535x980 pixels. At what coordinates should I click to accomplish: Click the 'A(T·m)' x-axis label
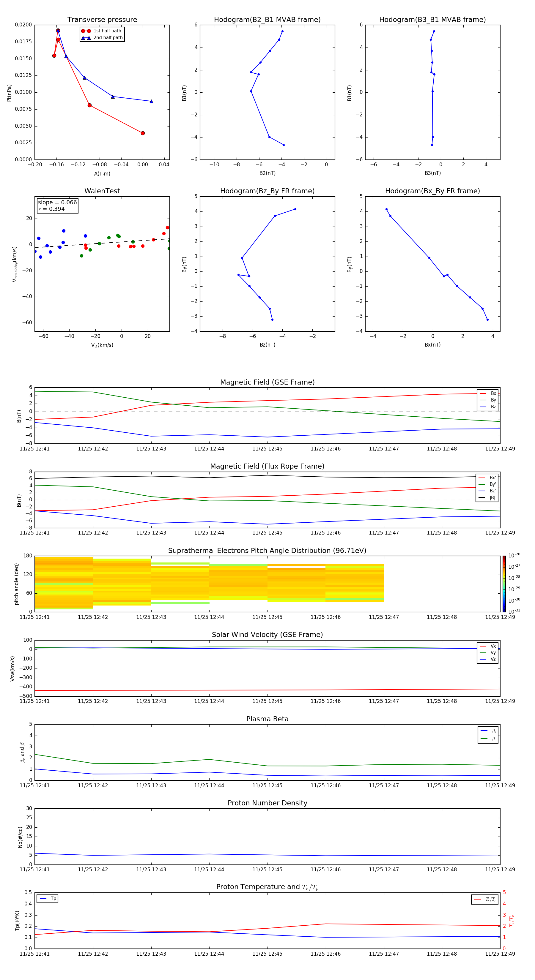click(102, 173)
